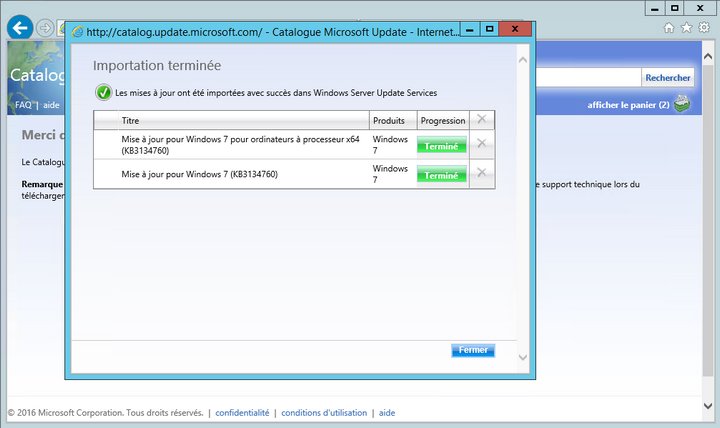
Task: Open the aide link in catalog header
Action: pyautogui.click(x=51, y=105)
